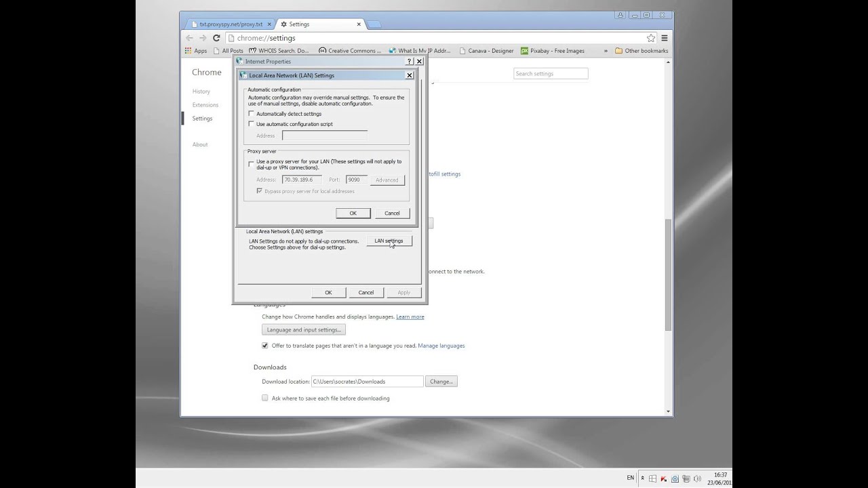Screen dimensions: 868x488
Task: Enable Use automatic configuration script checkbox
Action: pos(251,124)
